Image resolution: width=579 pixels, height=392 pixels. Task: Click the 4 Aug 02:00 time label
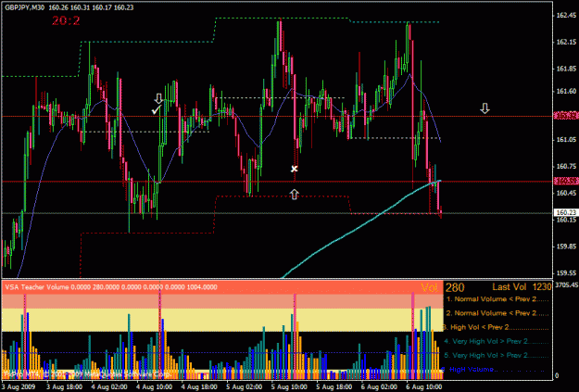pos(109,386)
